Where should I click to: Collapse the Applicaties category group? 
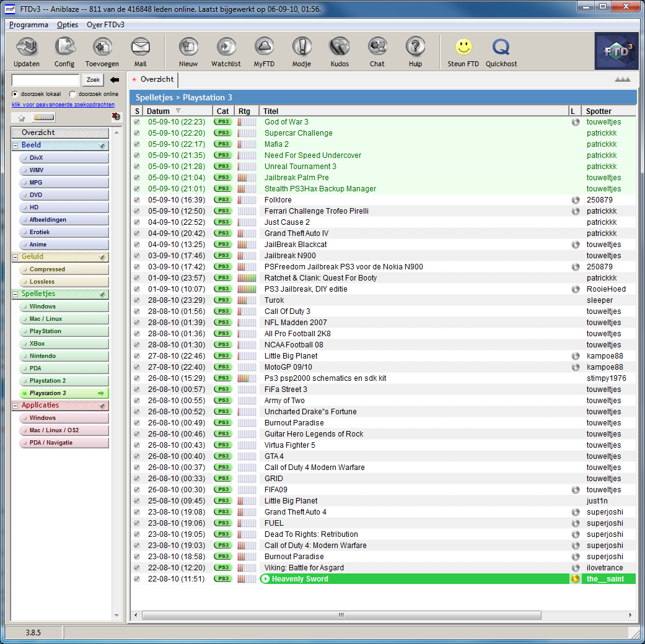pyautogui.click(x=15, y=406)
